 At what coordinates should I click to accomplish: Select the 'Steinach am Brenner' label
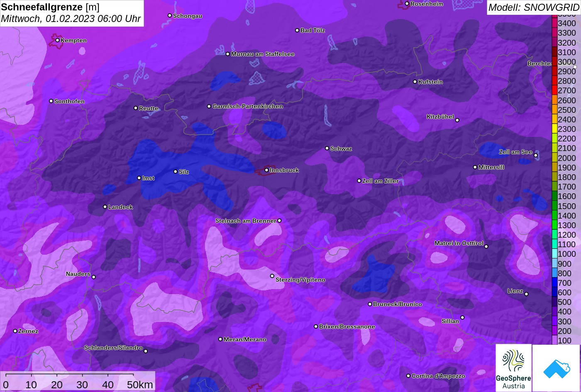point(246,221)
